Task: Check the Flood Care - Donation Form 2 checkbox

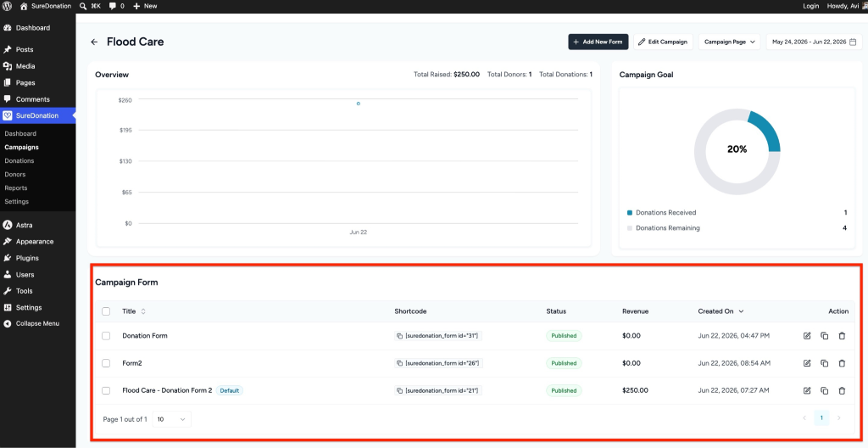Action: [x=106, y=391]
